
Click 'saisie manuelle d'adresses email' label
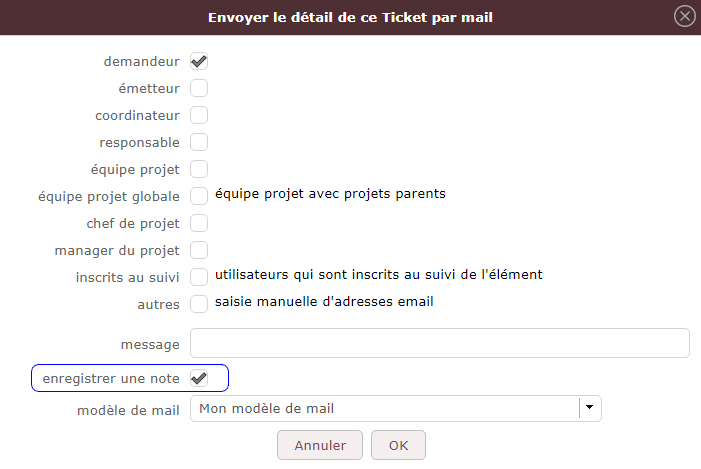(x=325, y=301)
